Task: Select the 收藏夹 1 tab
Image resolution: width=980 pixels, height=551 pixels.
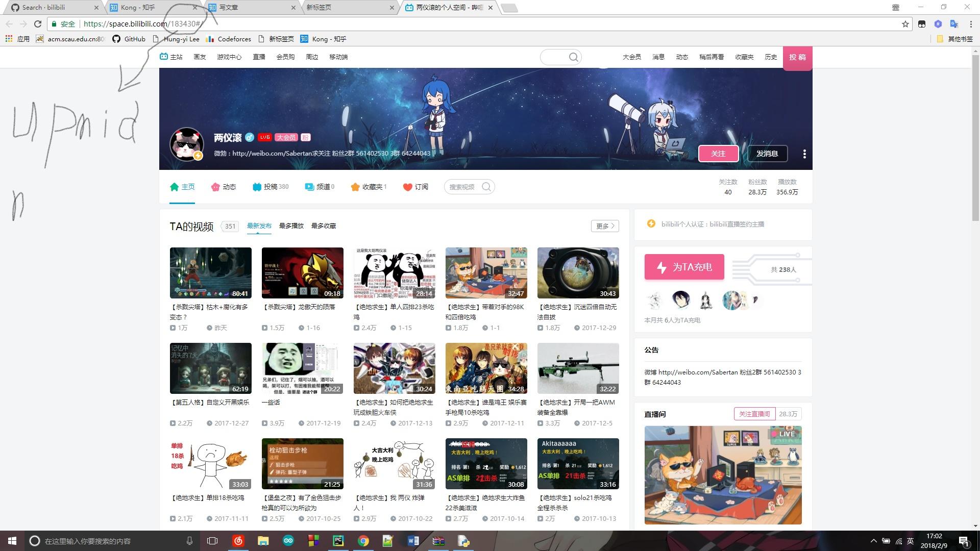Action: [x=369, y=187]
